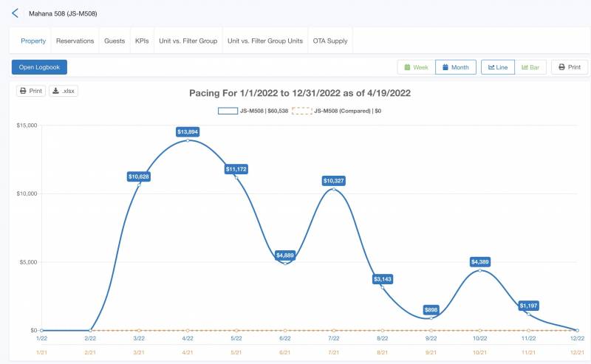
Task: Go to the OTA Supply tab
Action: [329, 41]
